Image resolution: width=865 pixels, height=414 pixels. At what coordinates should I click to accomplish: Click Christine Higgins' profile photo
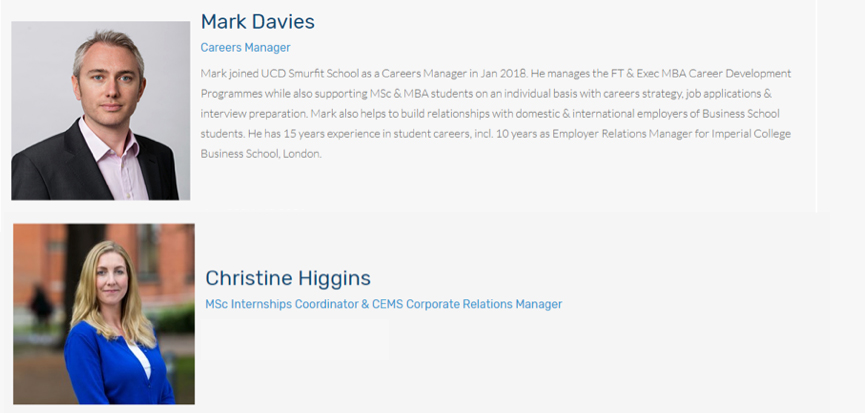104,313
